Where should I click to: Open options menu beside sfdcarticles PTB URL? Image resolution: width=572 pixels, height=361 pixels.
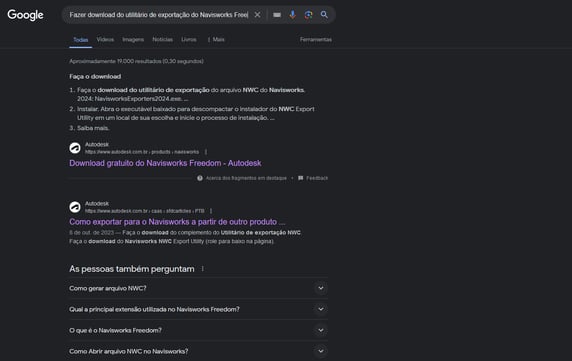coord(211,211)
